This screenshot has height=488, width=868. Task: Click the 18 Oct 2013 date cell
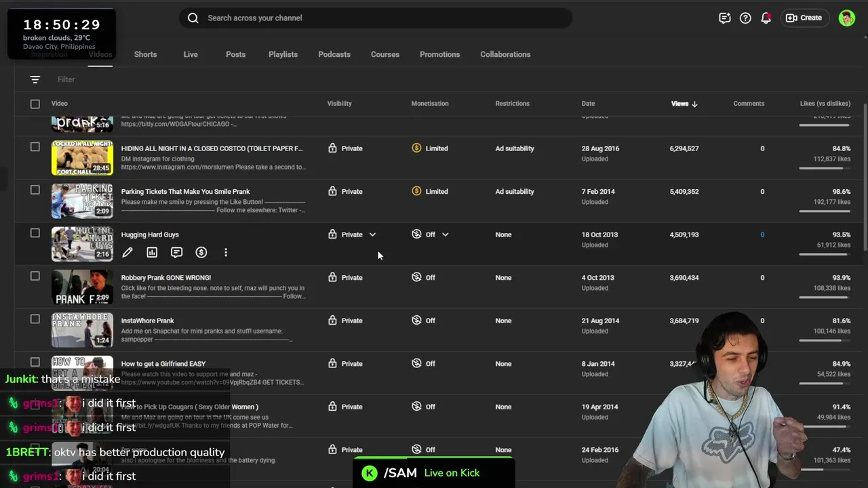[599, 235]
